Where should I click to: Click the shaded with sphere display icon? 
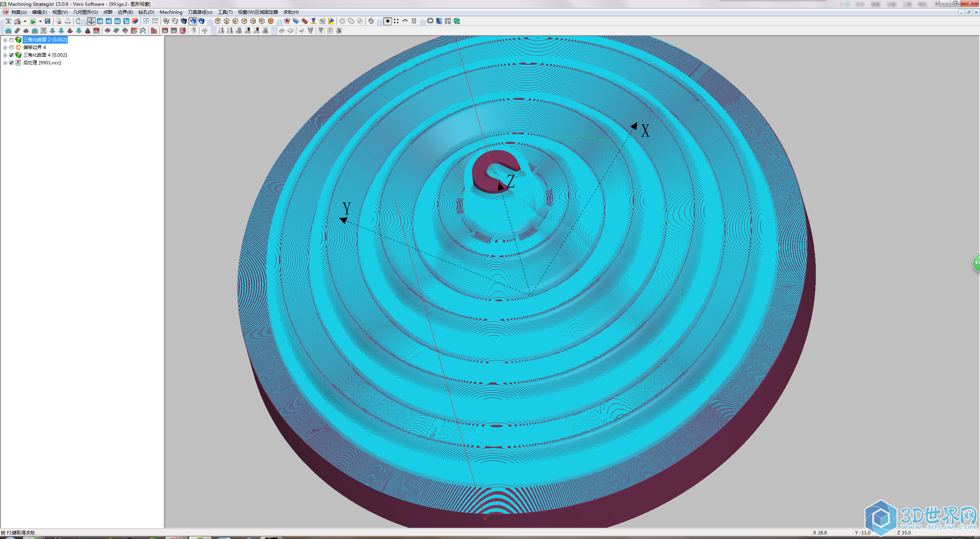click(193, 21)
